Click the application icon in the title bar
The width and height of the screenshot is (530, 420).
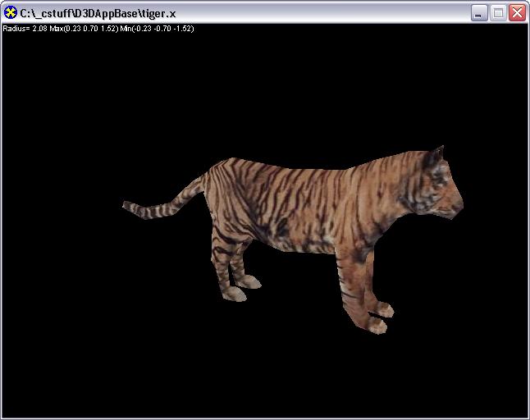[10, 13]
